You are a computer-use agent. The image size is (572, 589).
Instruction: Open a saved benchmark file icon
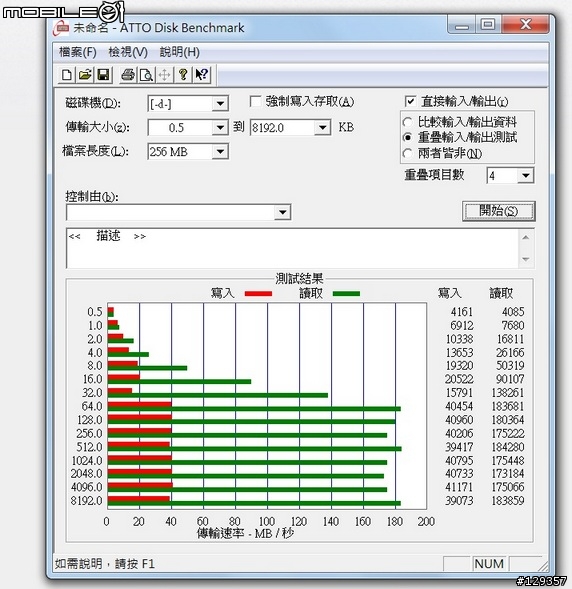[x=85, y=75]
